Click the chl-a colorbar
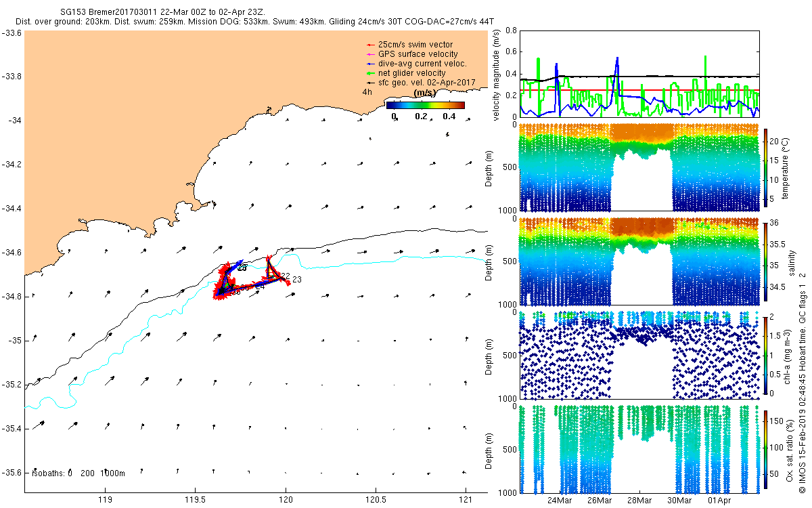This screenshot has height=508, width=812. (x=765, y=355)
